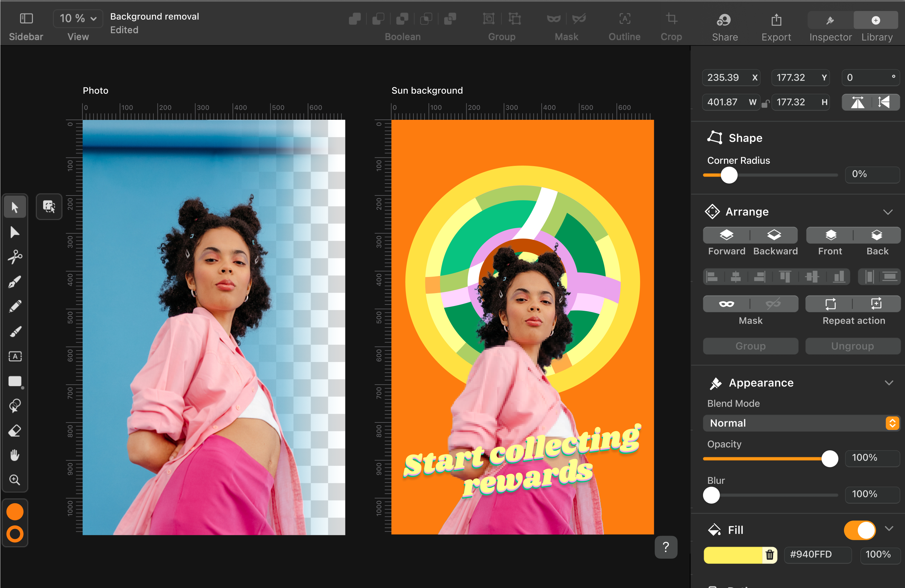Drag the Opacity slider to adjust
The width and height of the screenshot is (905, 588).
(x=828, y=458)
